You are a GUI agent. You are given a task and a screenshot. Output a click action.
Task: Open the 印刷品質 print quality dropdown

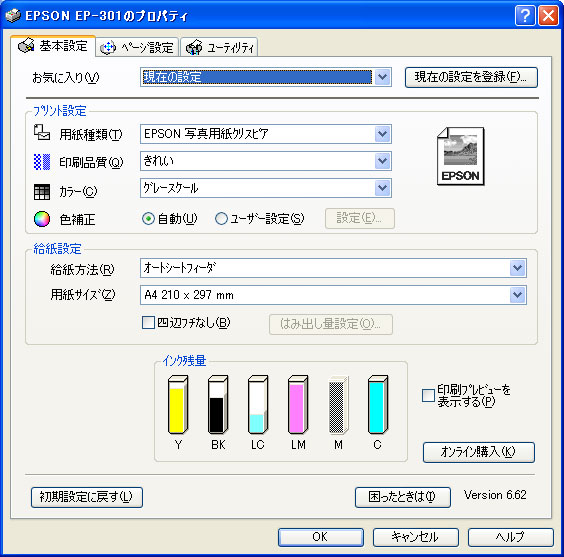coord(265,161)
